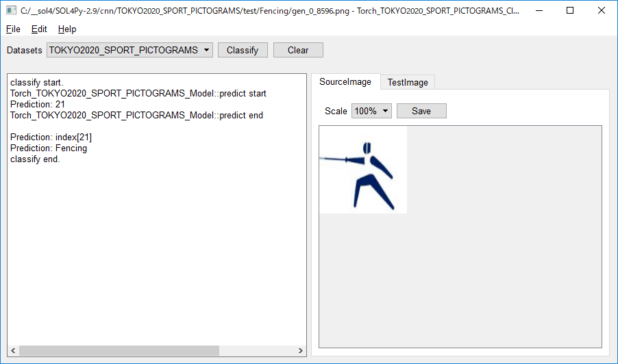The width and height of the screenshot is (618, 364).
Task: Click the Save button
Action: tap(421, 111)
